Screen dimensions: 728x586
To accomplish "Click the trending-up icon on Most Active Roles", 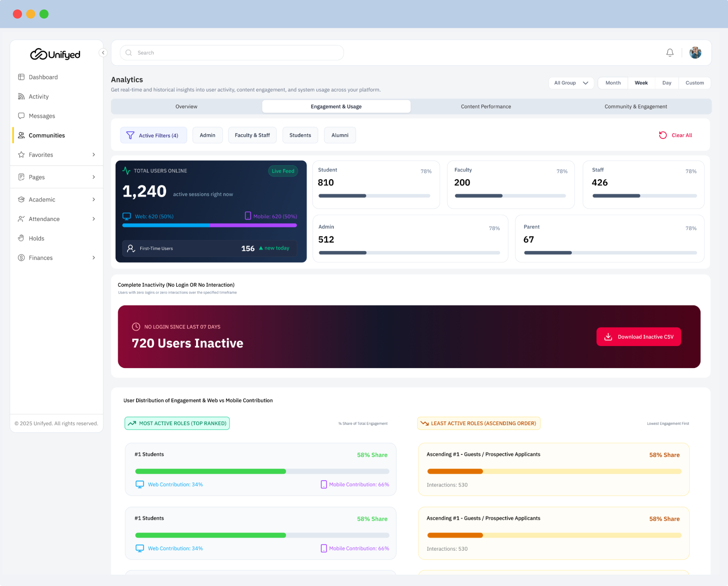I will pyautogui.click(x=132, y=423).
